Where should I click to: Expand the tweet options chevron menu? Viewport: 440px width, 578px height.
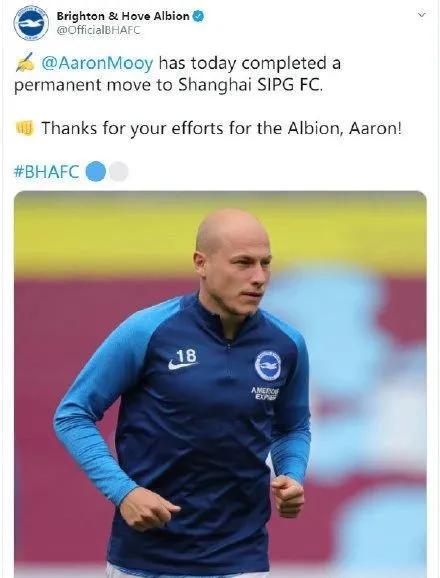422,15
